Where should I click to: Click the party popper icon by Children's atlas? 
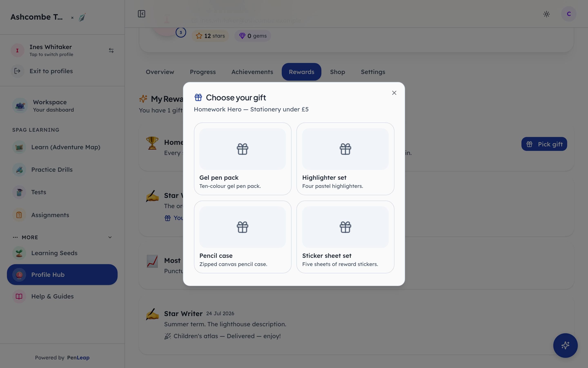(167, 336)
